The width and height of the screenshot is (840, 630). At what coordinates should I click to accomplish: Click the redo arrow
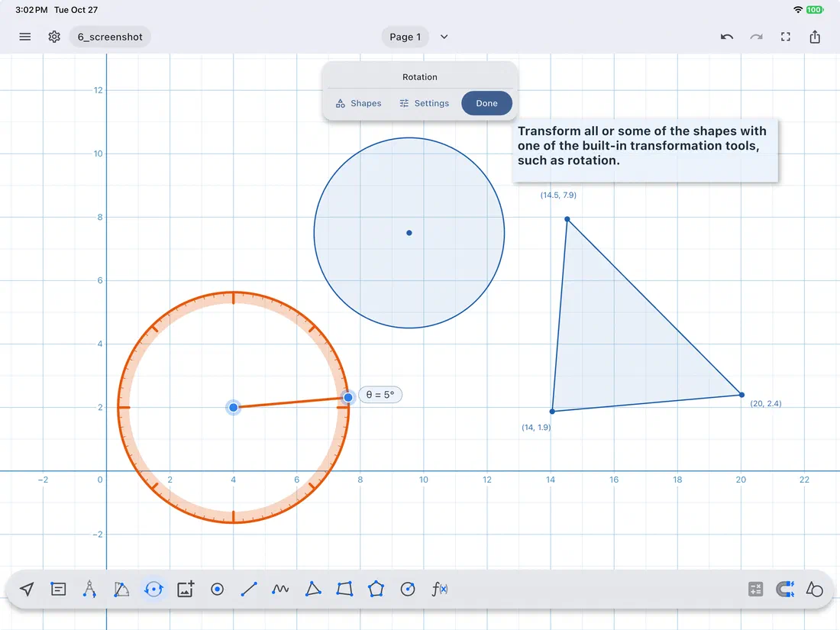756,37
